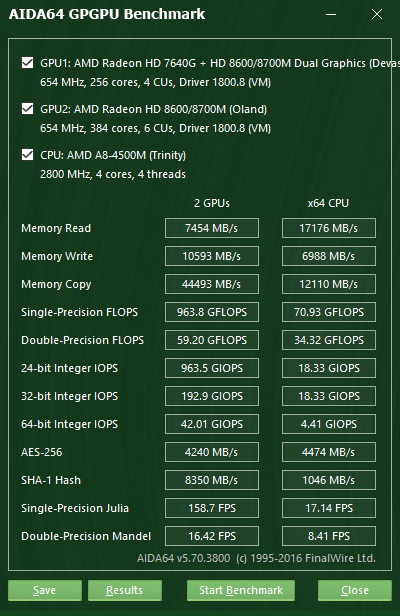Click the Memory Read row label
This screenshot has height=616, width=400.
point(56,228)
